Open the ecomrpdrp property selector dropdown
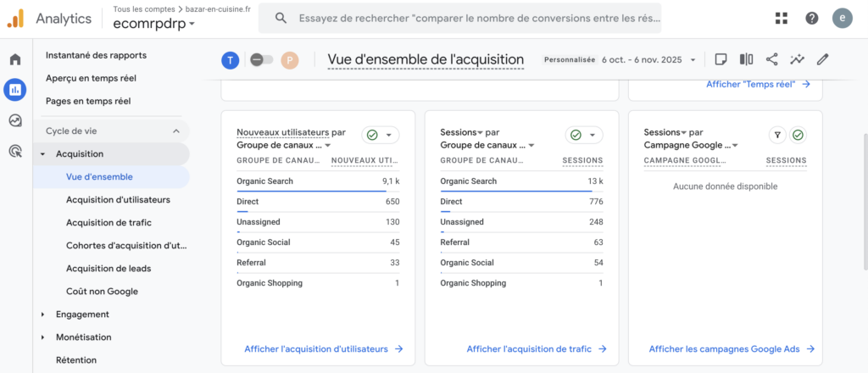 tap(154, 25)
